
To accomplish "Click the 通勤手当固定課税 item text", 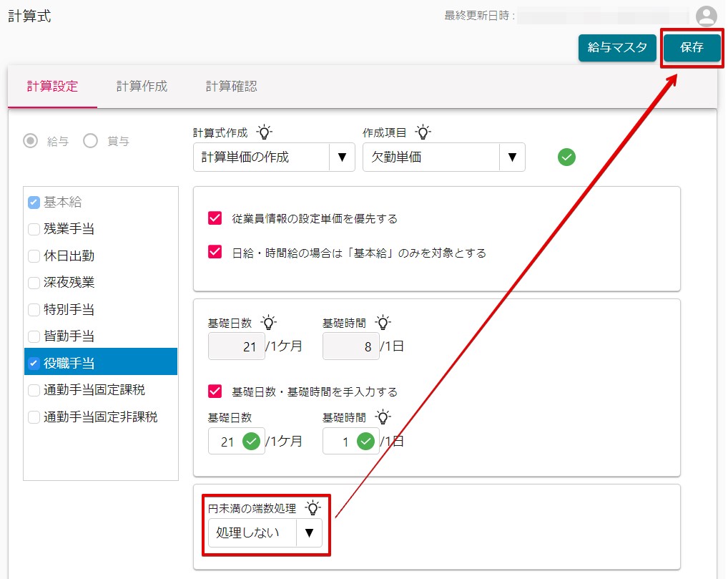I will click(94, 390).
